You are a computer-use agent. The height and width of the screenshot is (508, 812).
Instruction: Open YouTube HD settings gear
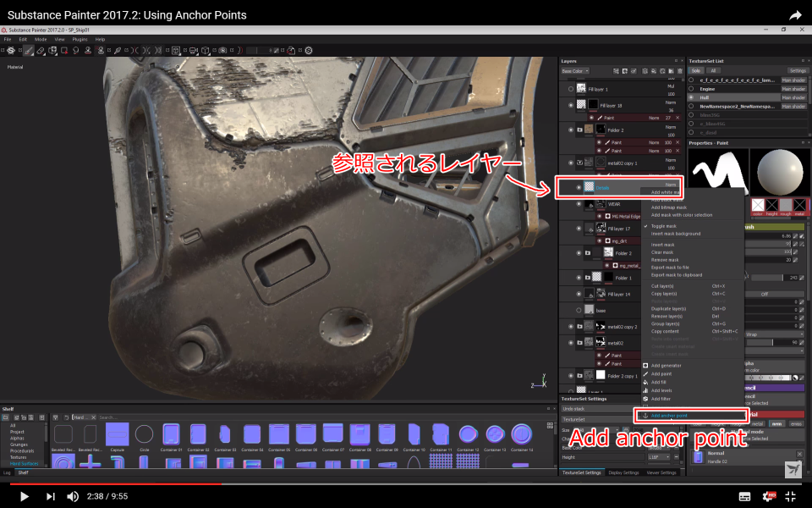click(x=769, y=497)
